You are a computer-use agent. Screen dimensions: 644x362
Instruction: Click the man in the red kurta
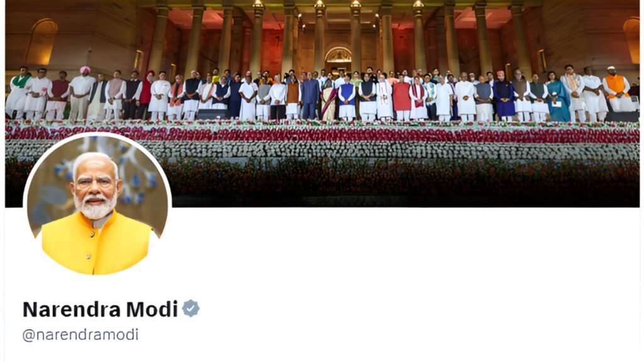401,98
